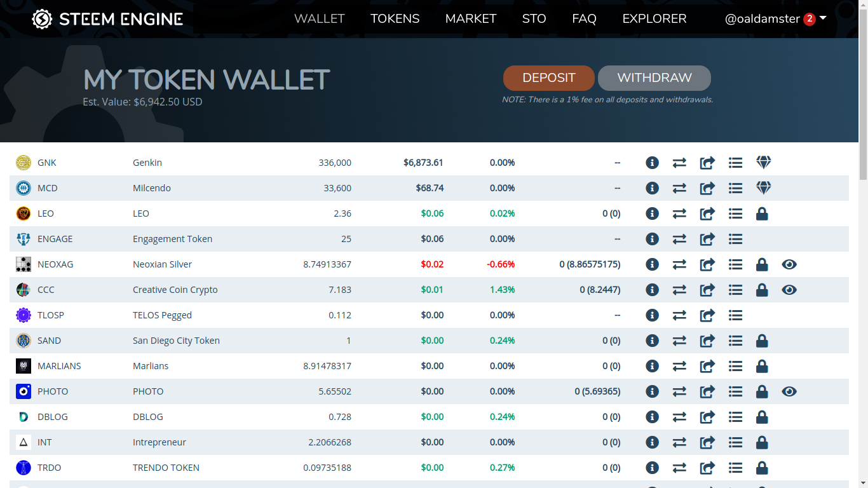868x488 pixels.
Task: Open history list icon for TRDO
Action: 735,468
